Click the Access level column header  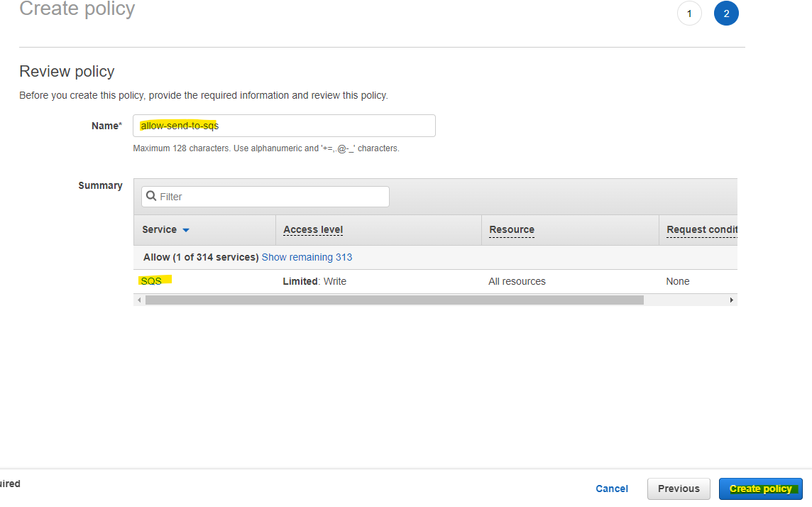pyautogui.click(x=313, y=229)
